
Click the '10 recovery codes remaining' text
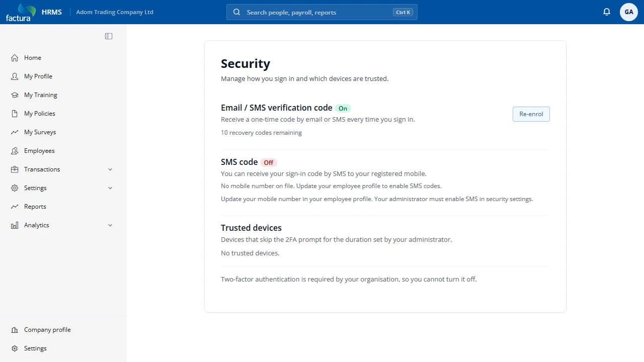pyautogui.click(x=262, y=133)
